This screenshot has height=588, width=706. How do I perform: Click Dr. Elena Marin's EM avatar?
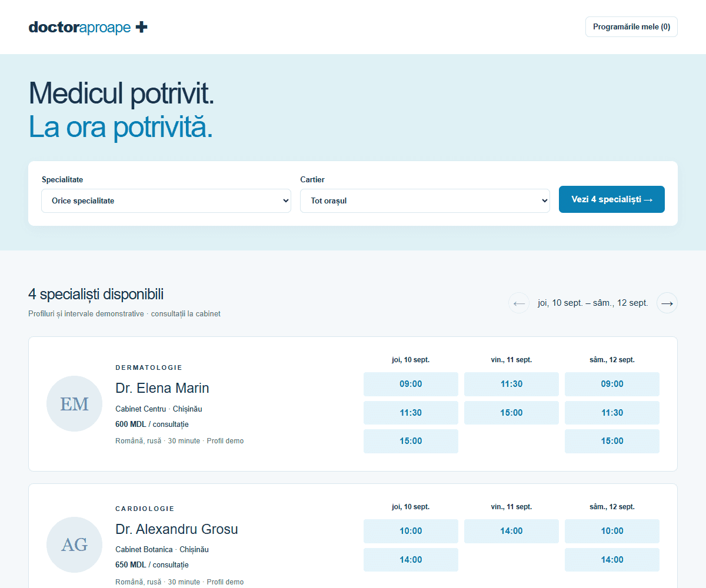pyautogui.click(x=75, y=403)
